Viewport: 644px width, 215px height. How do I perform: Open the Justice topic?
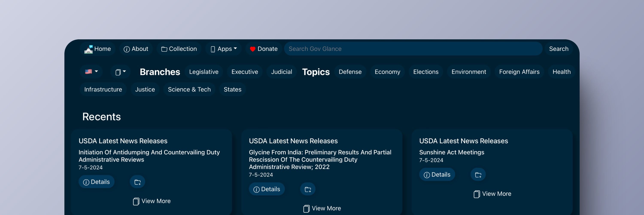pos(145,89)
